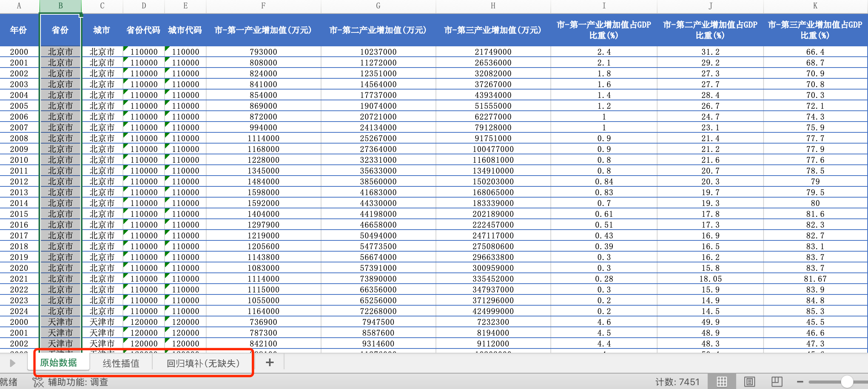This screenshot has width=868, height=389.
Task: Select the cell containing 424999000
Action: point(493,311)
